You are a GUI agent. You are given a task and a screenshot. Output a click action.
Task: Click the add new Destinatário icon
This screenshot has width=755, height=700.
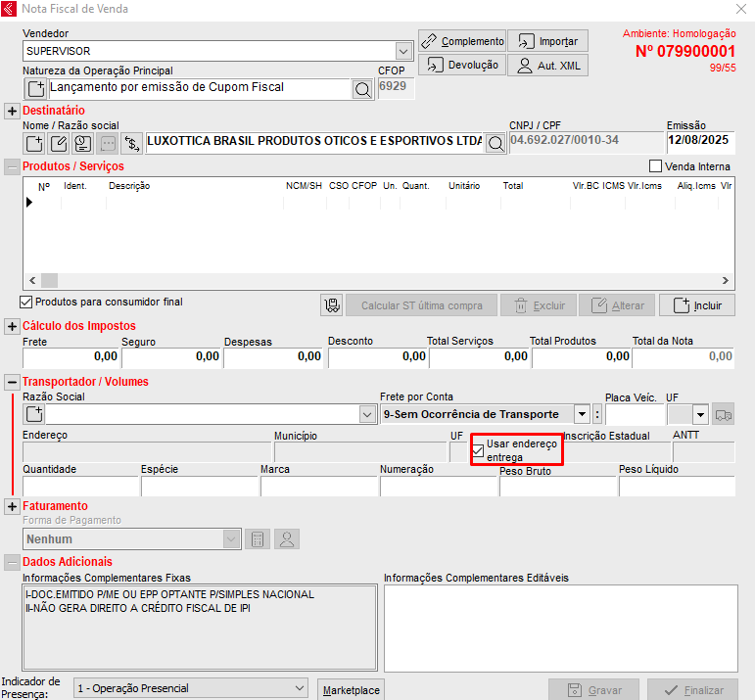click(x=35, y=144)
